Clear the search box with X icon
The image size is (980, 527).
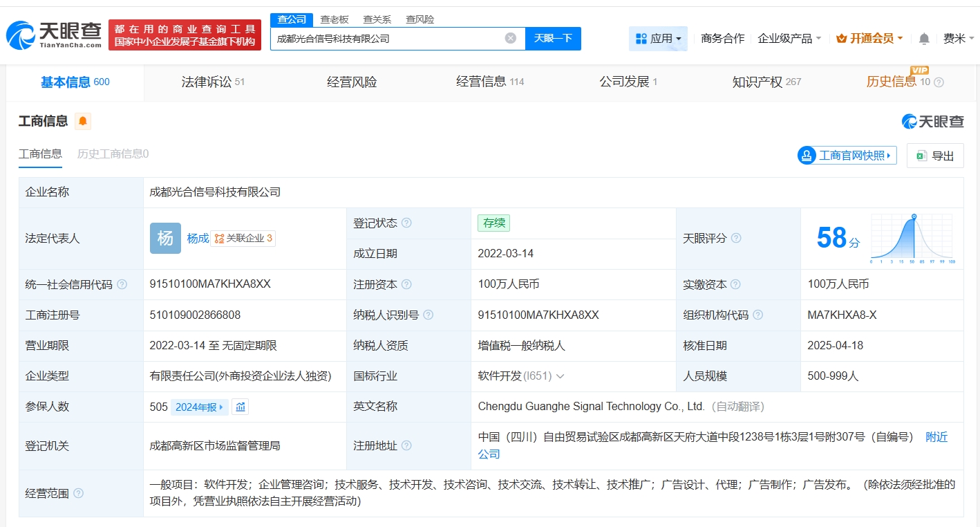coord(510,38)
